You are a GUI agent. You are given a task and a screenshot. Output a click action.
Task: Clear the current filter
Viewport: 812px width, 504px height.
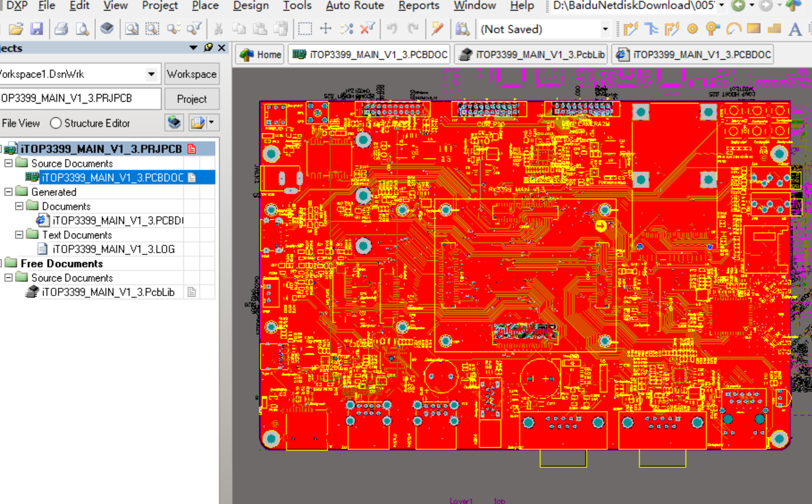pyautogui.click(x=368, y=29)
